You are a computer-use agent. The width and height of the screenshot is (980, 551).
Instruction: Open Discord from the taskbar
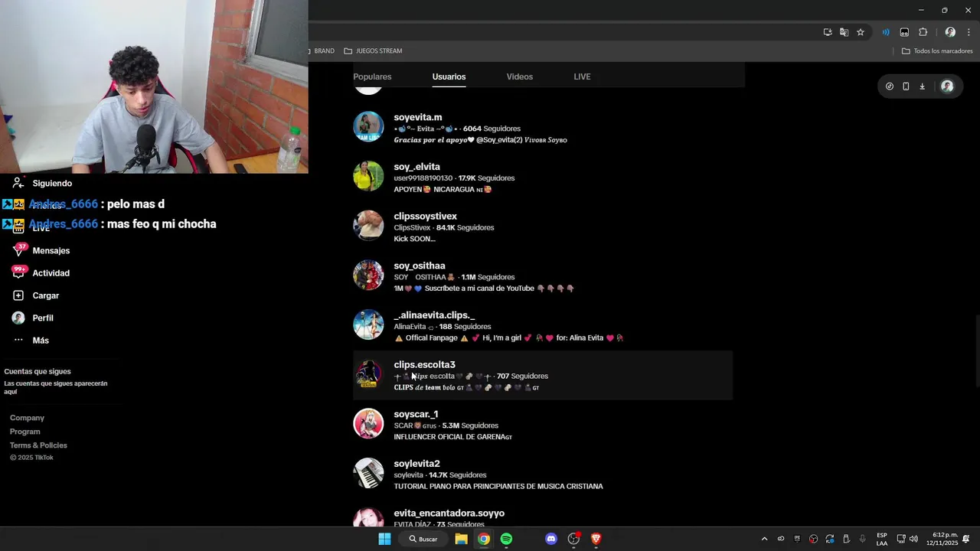(551, 539)
